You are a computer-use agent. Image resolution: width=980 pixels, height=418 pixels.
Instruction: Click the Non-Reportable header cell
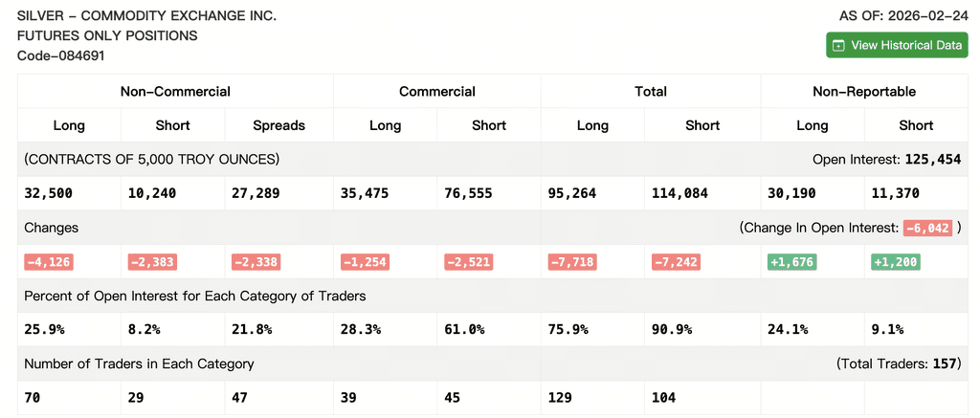coord(864,91)
